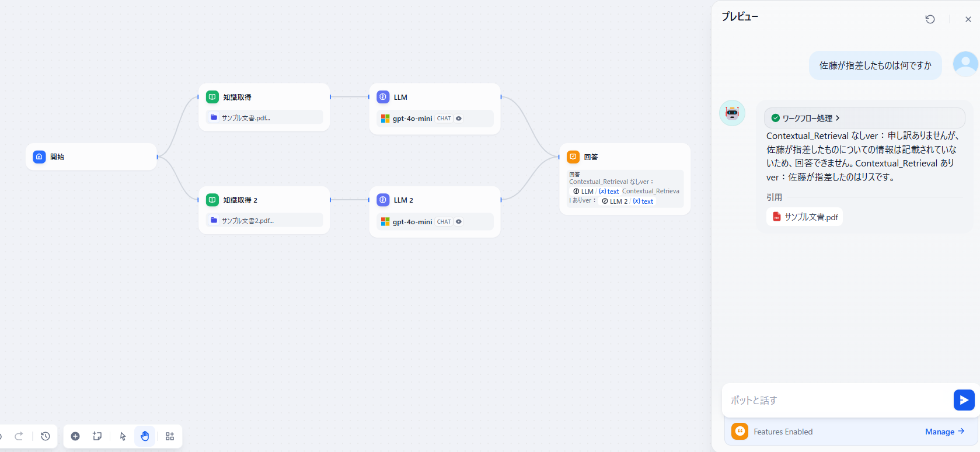Click the add node plus icon
The height and width of the screenshot is (452, 980).
click(x=75, y=436)
